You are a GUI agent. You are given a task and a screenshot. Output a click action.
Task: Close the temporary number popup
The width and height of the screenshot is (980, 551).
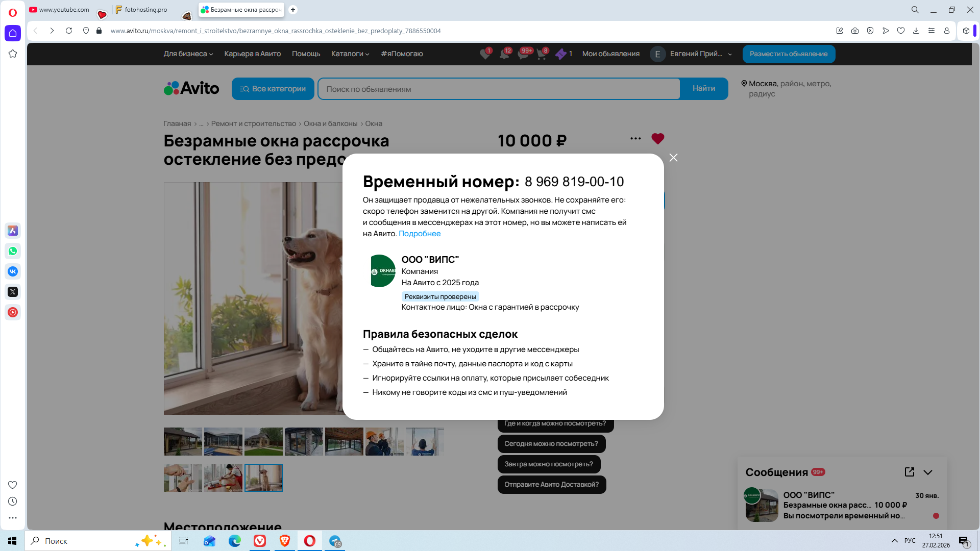[x=673, y=158]
